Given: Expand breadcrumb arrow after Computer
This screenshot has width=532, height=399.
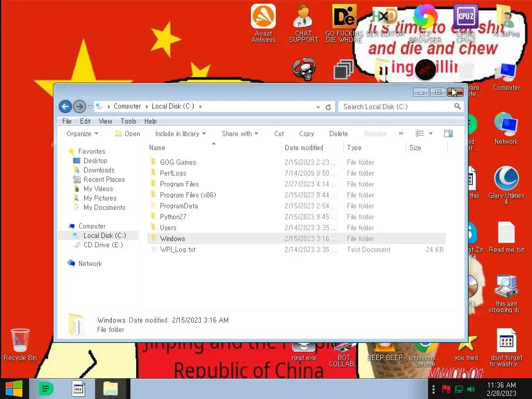Looking at the screenshot, I should (x=147, y=107).
